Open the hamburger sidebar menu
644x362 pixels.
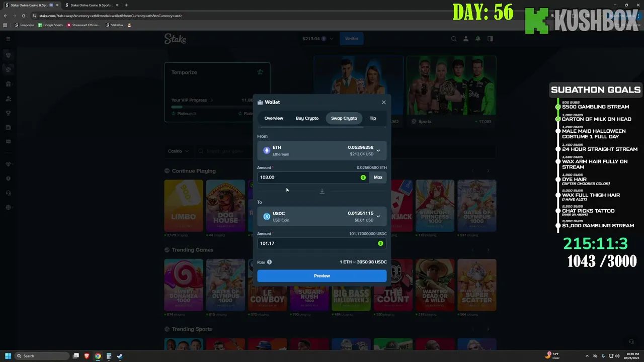point(8,39)
